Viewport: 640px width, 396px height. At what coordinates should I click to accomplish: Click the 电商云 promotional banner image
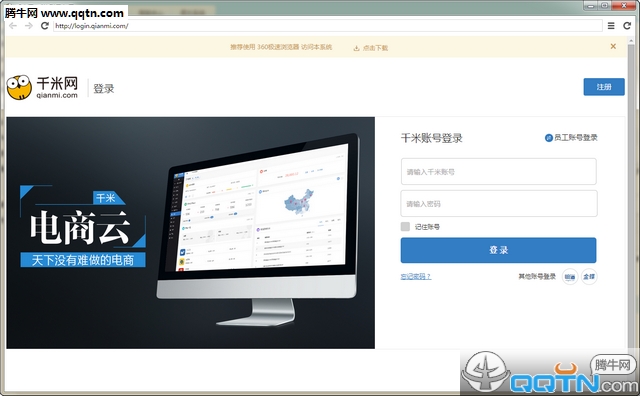[x=190, y=233]
